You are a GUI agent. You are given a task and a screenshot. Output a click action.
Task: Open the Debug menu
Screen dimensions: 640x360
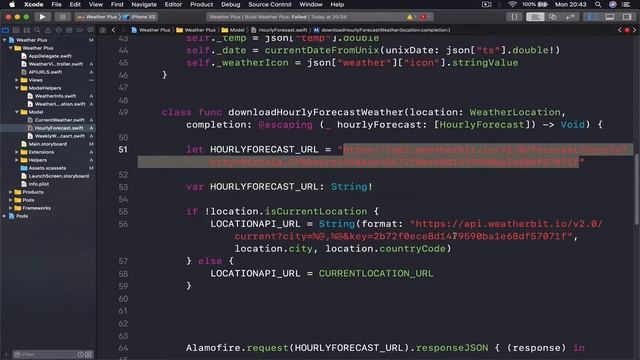tap(231, 4)
